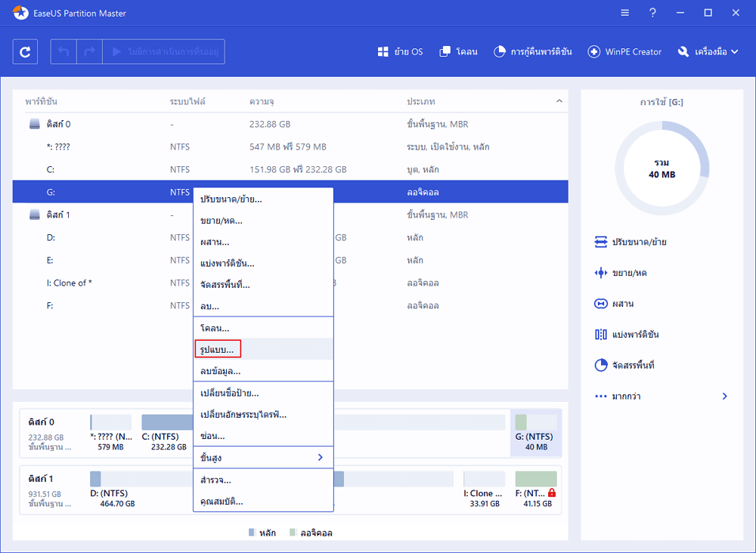Viewport: 756px width, 553px height.
Task: Open the hamburger menu in title bar
Action: (x=625, y=13)
